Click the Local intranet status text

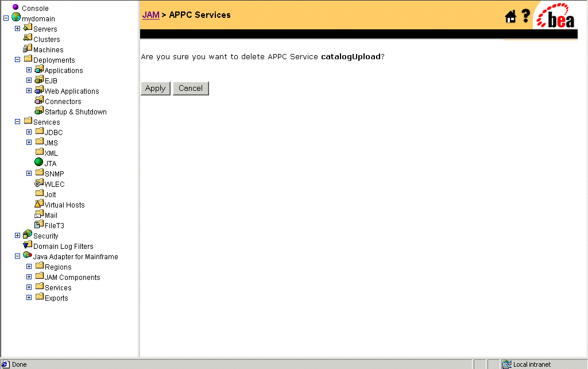[x=532, y=364]
